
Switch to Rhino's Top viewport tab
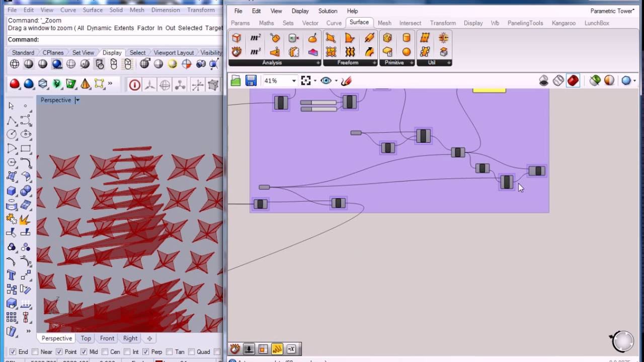point(86,338)
